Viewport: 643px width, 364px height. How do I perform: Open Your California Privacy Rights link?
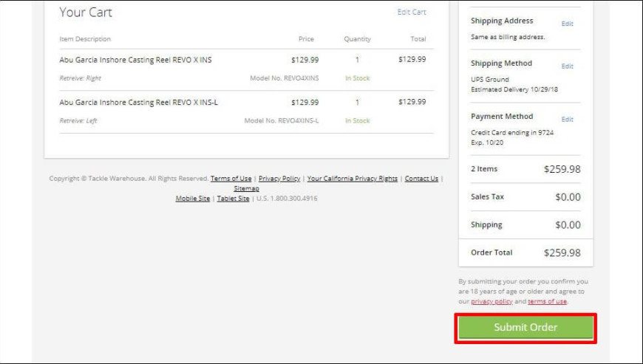click(x=353, y=179)
